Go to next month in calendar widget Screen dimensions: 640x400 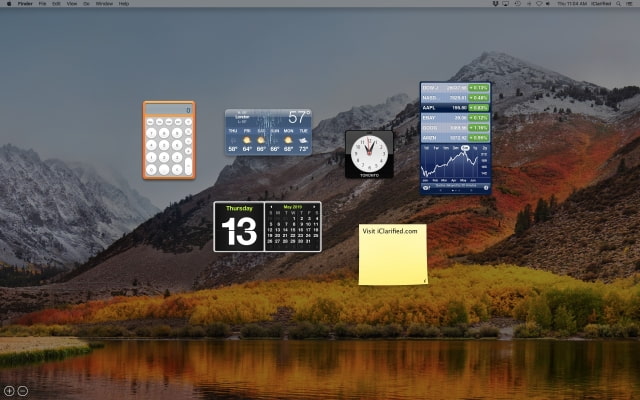tap(316, 207)
